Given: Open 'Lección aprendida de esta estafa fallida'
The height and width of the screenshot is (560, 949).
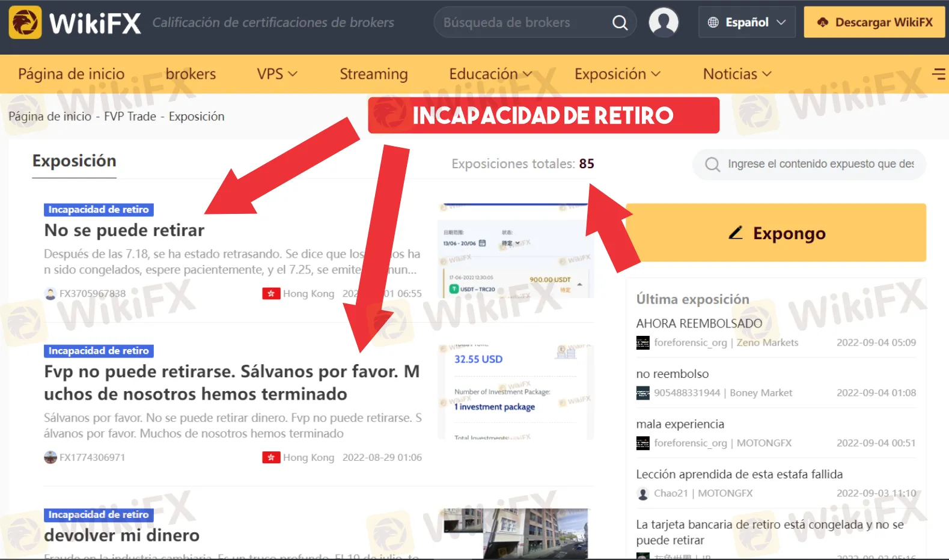Looking at the screenshot, I should click(x=739, y=474).
